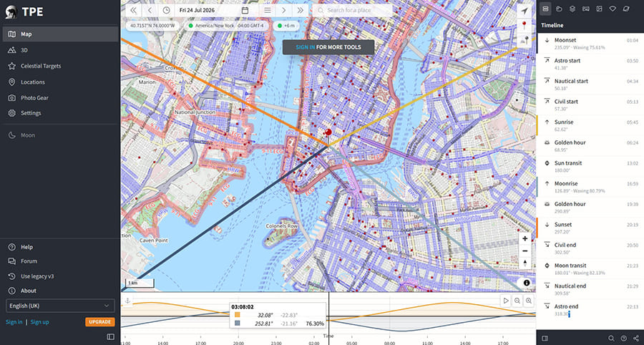This screenshot has height=345, width=644.
Task: Open the map layers panel tab
Action: click(572, 8)
